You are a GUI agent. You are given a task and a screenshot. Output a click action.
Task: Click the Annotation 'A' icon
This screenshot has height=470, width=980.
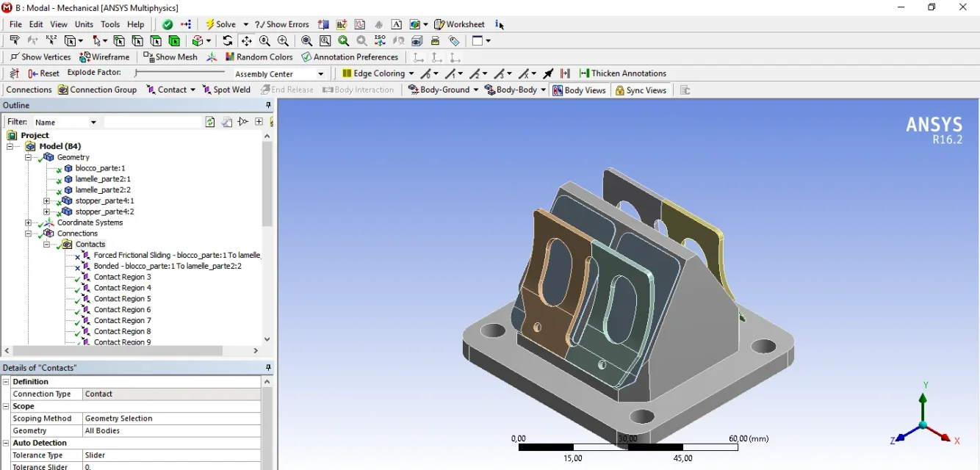click(x=397, y=24)
